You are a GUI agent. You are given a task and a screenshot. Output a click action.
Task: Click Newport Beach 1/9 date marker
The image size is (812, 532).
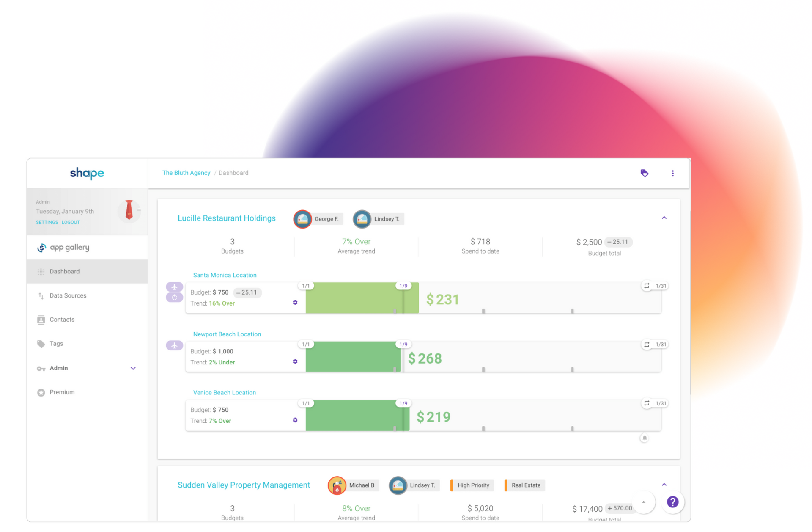pyautogui.click(x=403, y=345)
